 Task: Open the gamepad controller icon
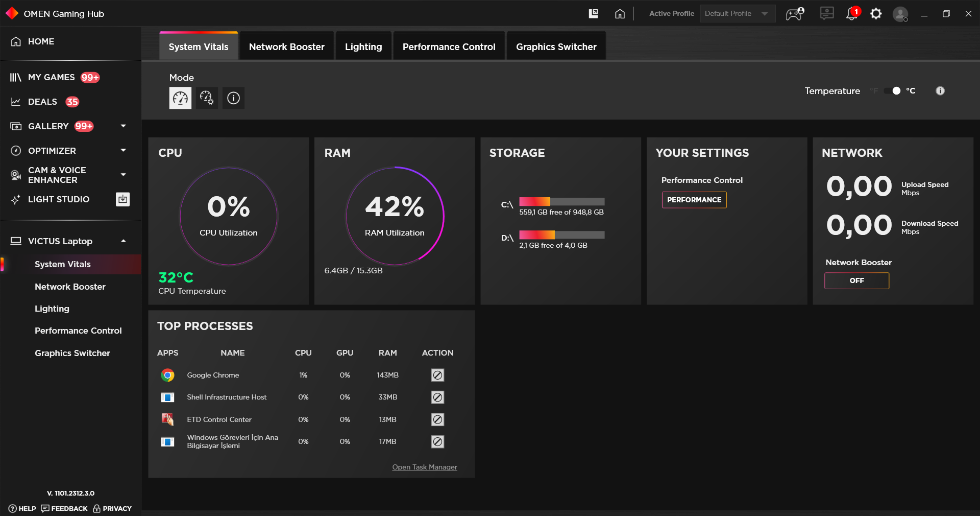coord(795,14)
